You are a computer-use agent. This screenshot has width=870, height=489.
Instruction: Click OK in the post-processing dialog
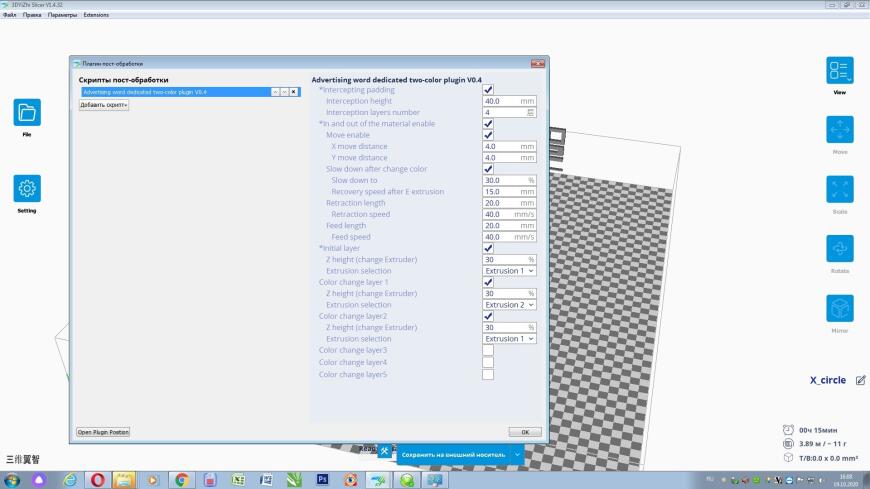(525, 432)
